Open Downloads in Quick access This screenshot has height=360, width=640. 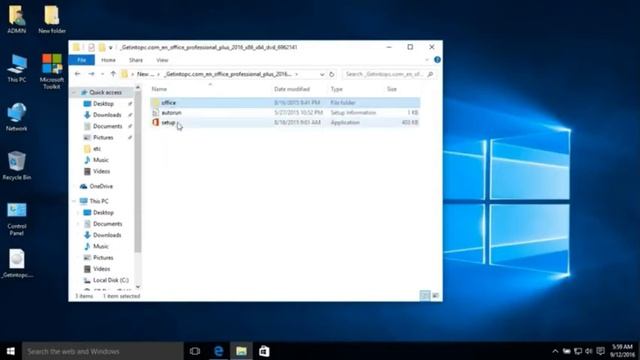[x=107, y=115]
